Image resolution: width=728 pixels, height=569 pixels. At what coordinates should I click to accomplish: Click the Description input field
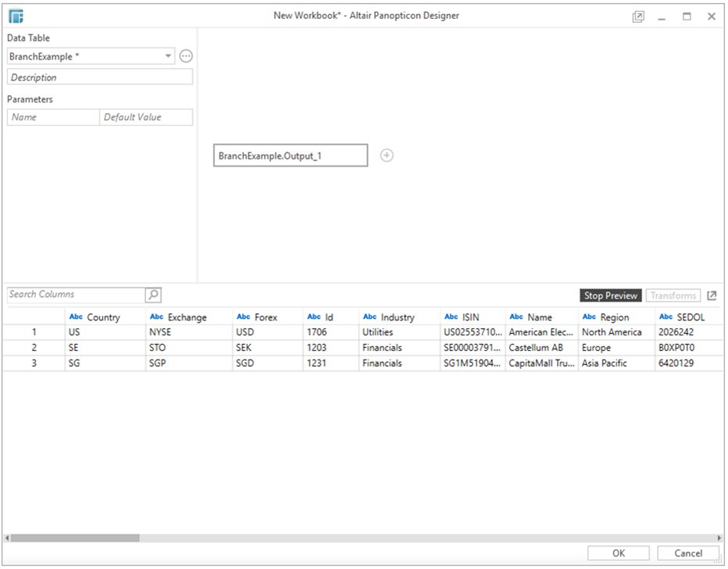99,76
